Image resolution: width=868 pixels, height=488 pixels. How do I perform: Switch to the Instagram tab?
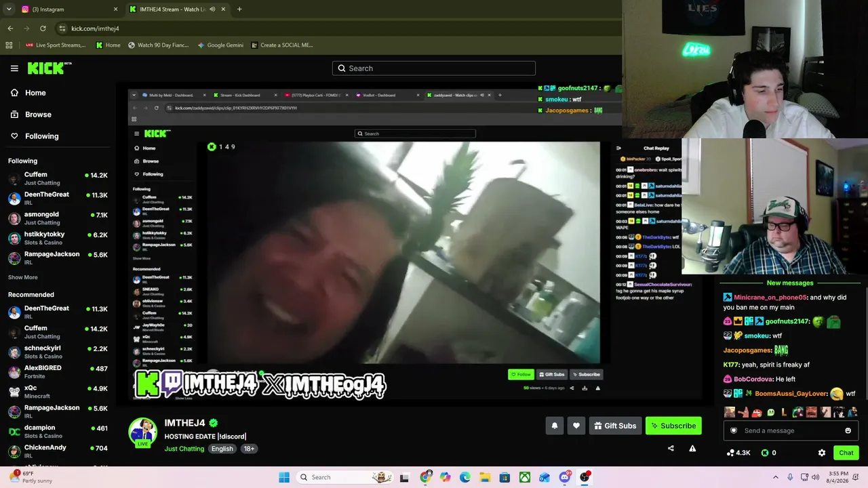click(x=70, y=9)
